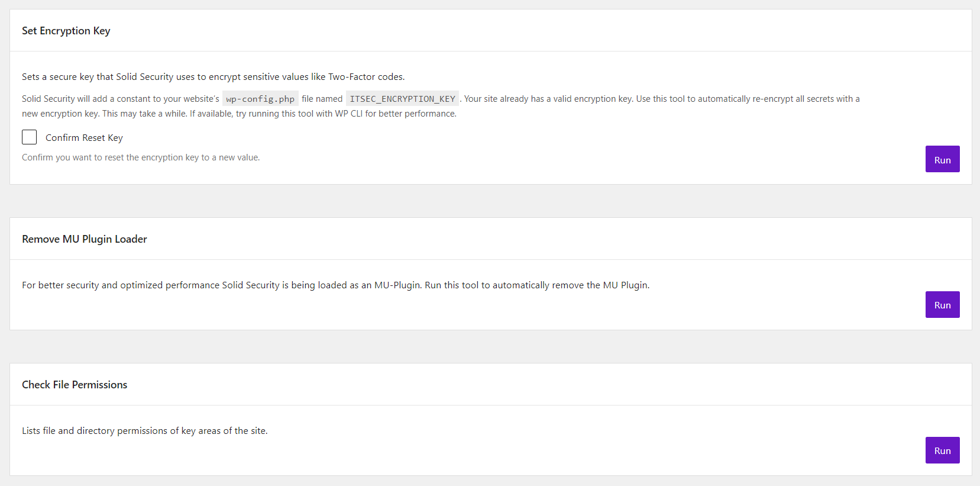Click the 'Confirm you want to reset' help text
Image resolution: width=980 pixels, height=486 pixels.
pos(141,157)
